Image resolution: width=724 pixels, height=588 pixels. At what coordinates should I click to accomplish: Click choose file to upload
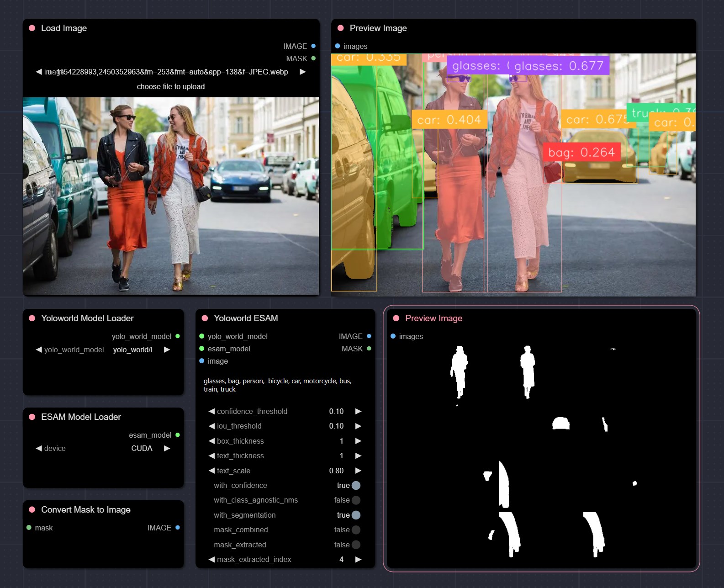point(170,87)
